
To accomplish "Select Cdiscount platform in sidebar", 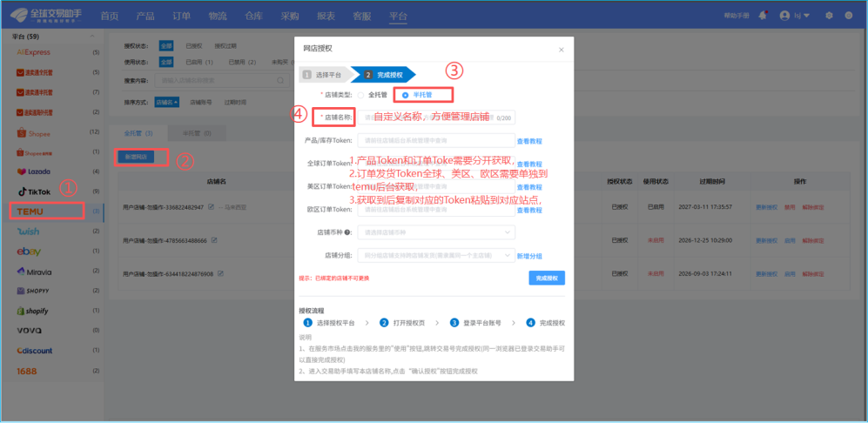I will (34, 351).
